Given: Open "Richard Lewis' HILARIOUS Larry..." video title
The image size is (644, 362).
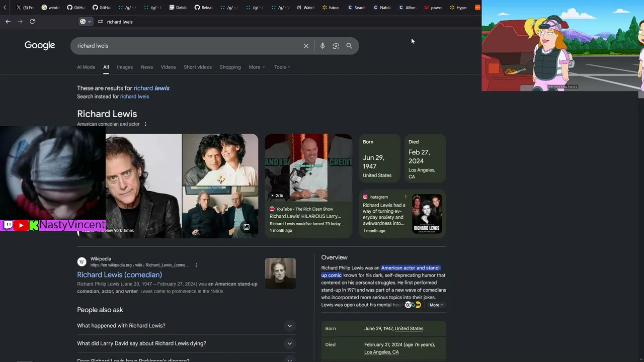Looking at the screenshot, I should coord(305,216).
